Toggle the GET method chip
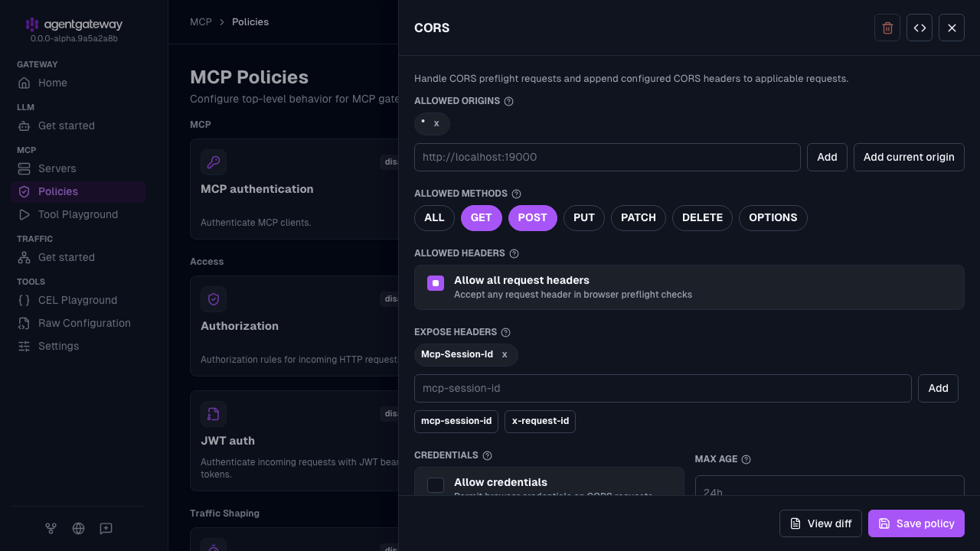This screenshot has height=551, width=980. [482, 218]
